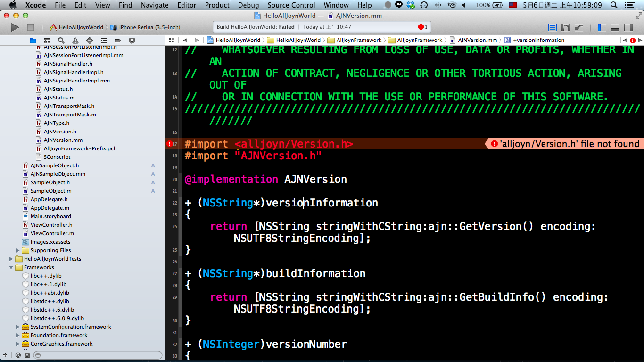Toggle the Navigator pane
Image resolution: width=644 pixels, height=362 pixels.
click(x=602, y=27)
